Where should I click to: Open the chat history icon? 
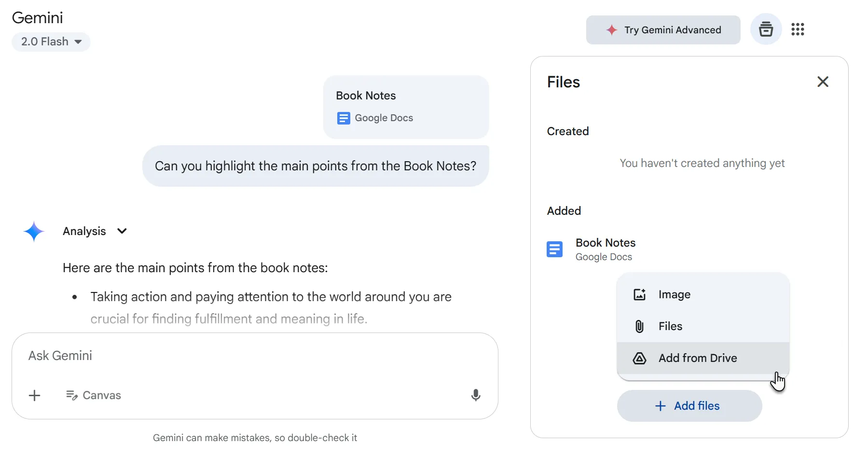pyautogui.click(x=766, y=29)
